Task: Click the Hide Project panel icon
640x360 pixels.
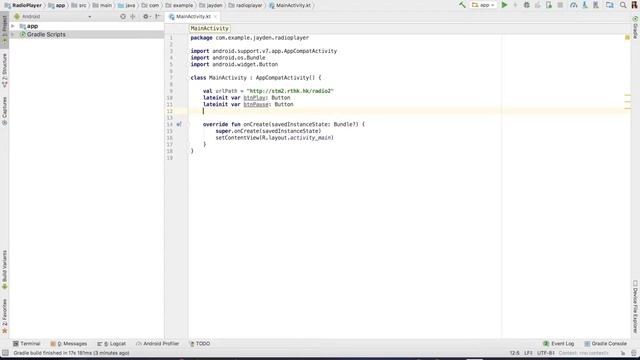Action: (158, 16)
